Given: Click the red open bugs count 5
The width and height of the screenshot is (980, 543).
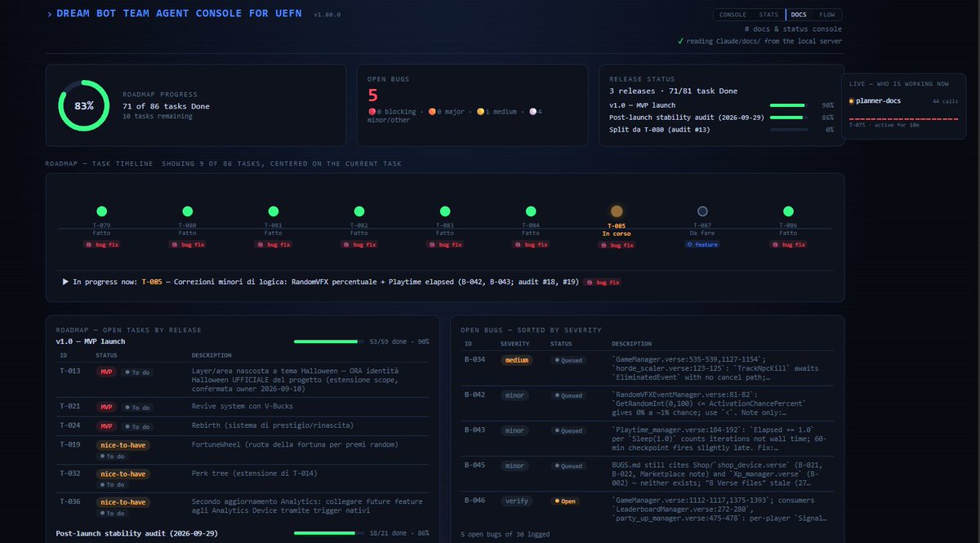Looking at the screenshot, I should [x=373, y=95].
